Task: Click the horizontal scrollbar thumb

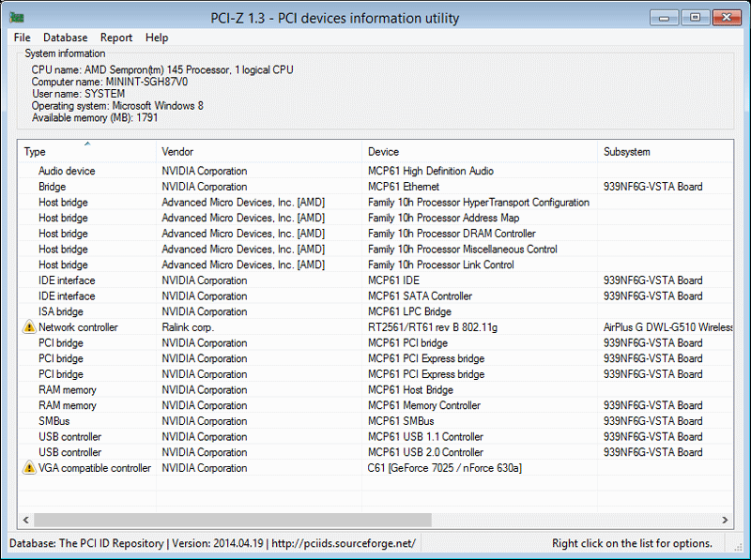Action: tap(232, 520)
